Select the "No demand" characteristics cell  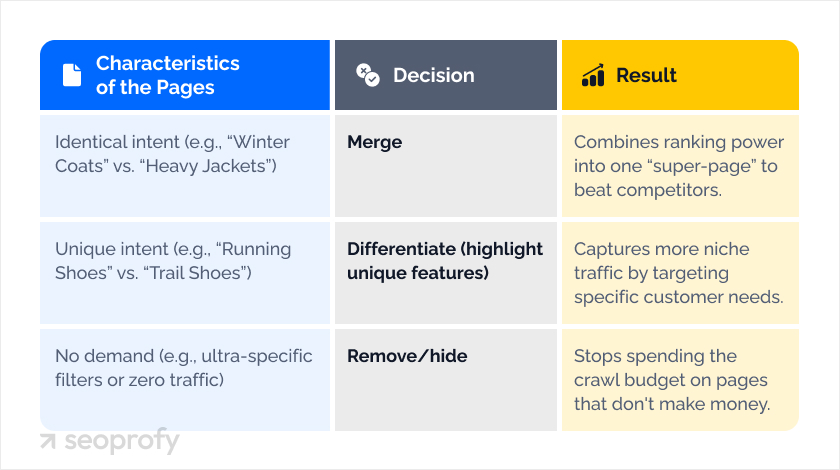pyautogui.click(x=184, y=367)
